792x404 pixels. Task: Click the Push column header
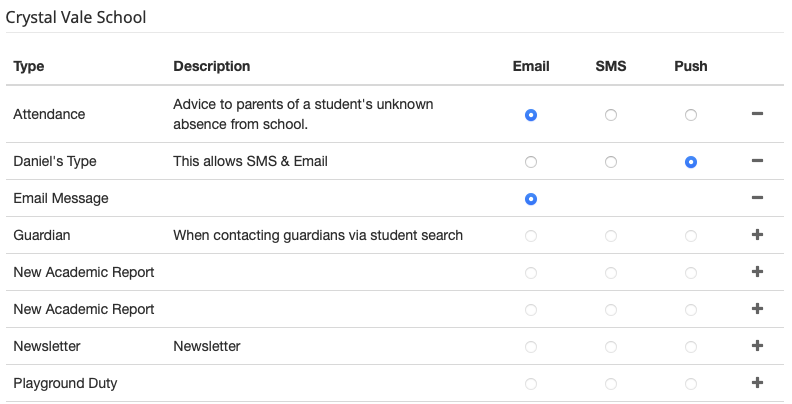pos(690,67)
